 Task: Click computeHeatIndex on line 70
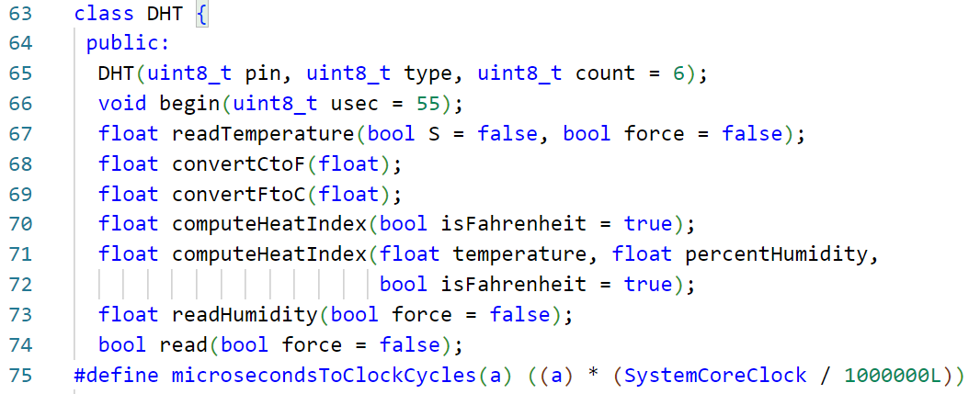tap(268, 224)
